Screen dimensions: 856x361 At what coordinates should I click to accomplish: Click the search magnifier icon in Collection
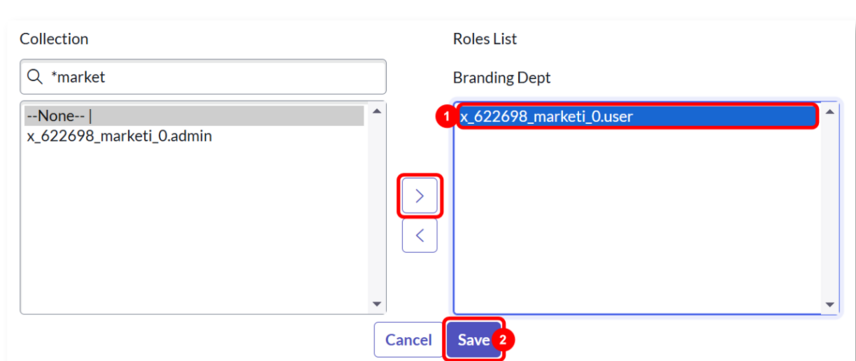(x=35, y=77)
